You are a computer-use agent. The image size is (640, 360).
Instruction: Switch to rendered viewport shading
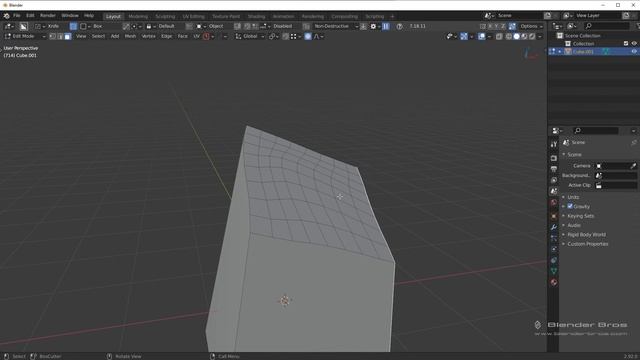pos(532,36)
